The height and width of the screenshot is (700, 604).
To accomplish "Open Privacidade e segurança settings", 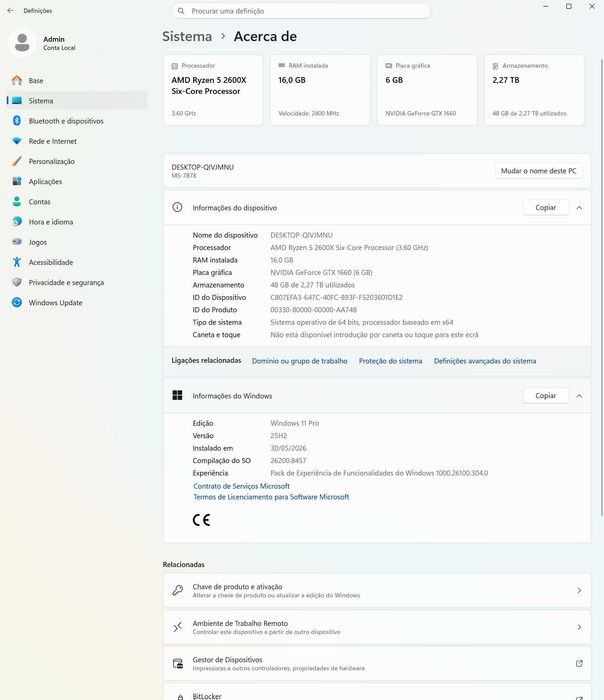I will (77, 282).
